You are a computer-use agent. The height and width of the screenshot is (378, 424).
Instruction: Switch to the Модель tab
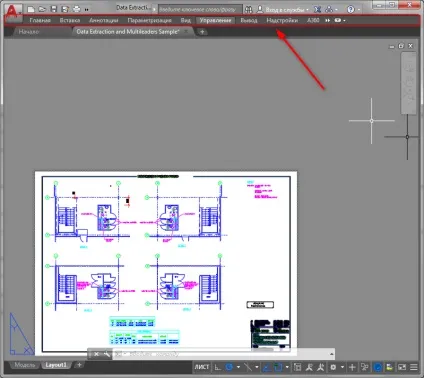[25, 365]
